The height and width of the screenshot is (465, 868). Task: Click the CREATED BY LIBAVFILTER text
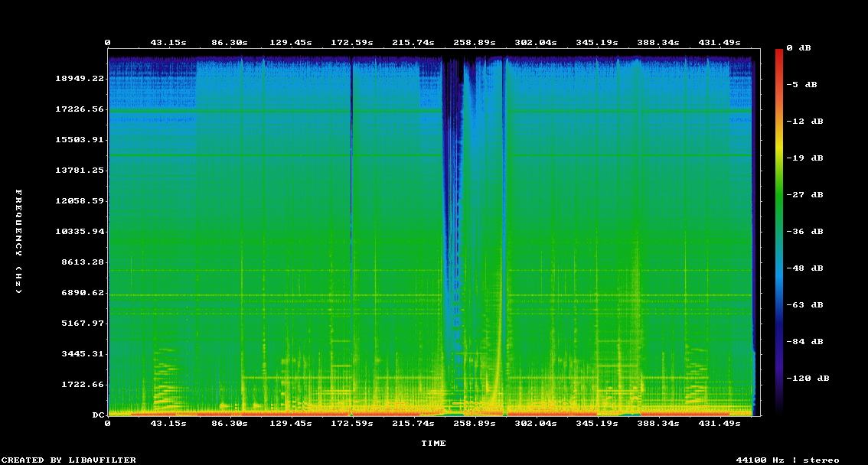point(69,460)
